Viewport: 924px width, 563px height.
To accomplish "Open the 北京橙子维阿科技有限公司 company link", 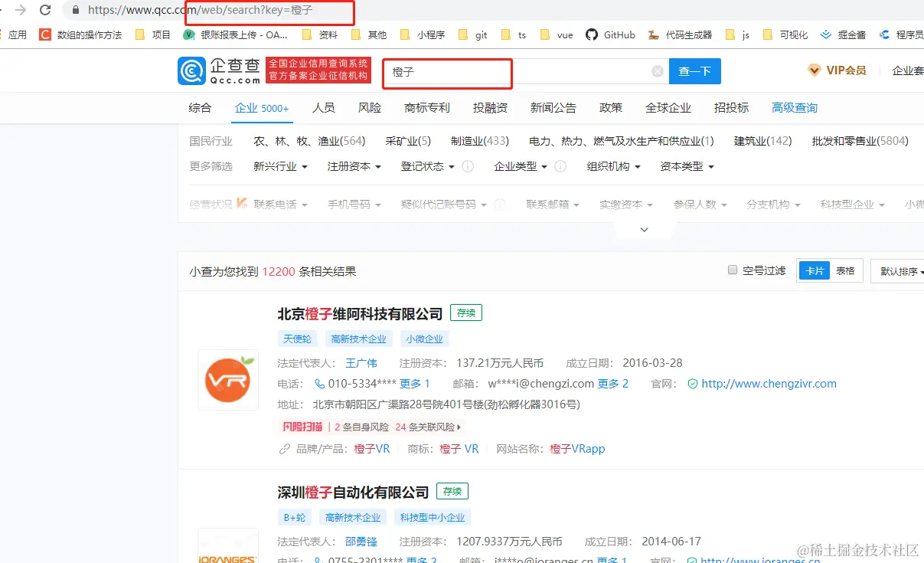I will coord(360,314).
